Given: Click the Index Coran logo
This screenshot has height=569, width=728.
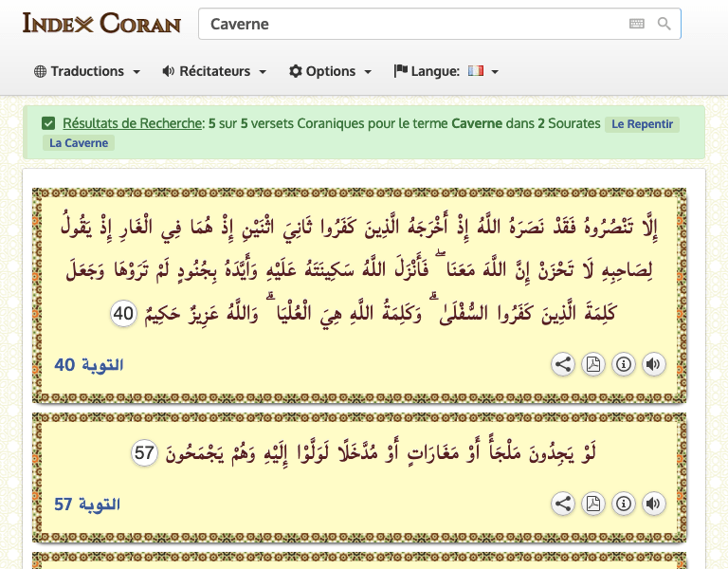Looking at the screenshot, I should coord(101,23).
